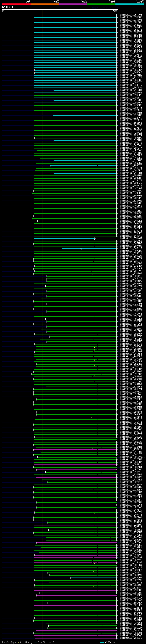This screenshot has width=146, height=644.
Task: Select the UniRef100_B6TS31 label
Action: coord(131,87)
